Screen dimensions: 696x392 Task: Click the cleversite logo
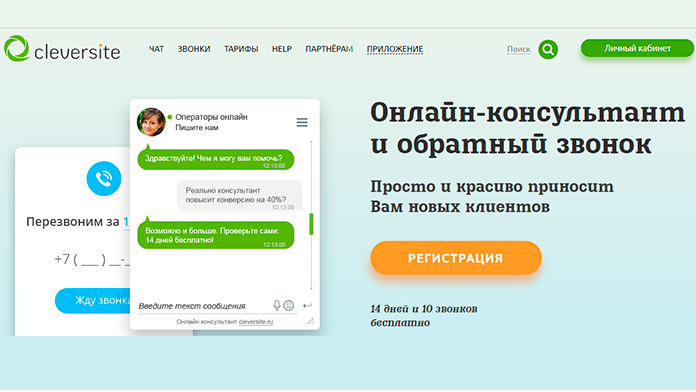[62, 49]
